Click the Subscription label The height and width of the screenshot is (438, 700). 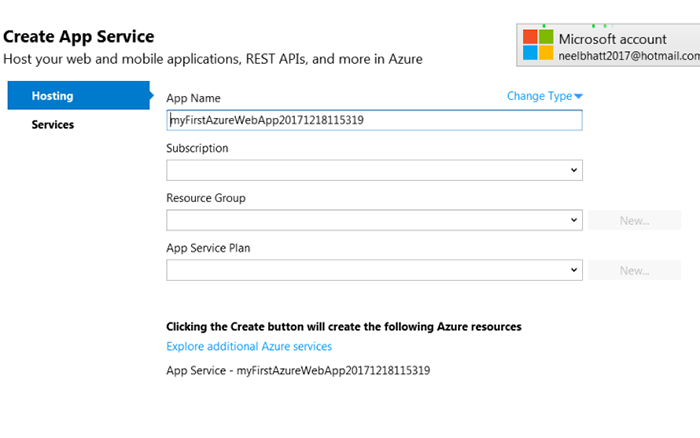[197, 148]
